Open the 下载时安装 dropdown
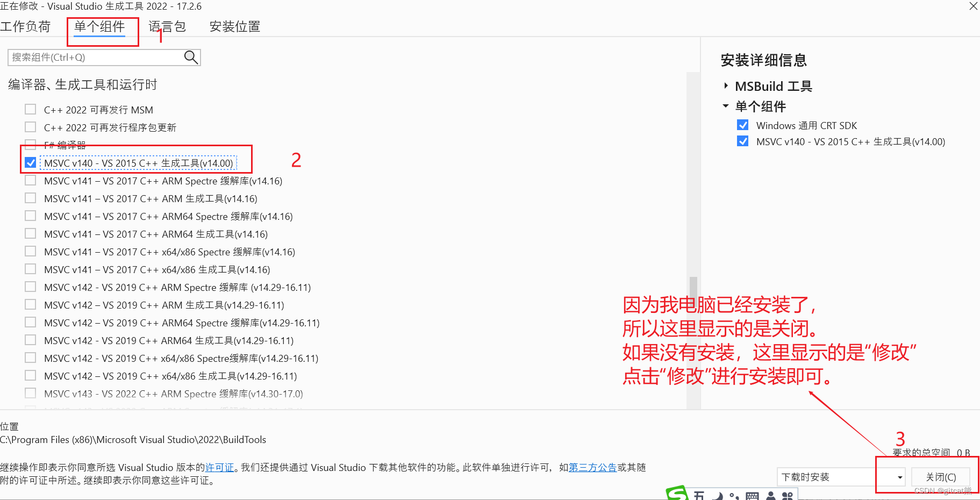 (841, 477)
